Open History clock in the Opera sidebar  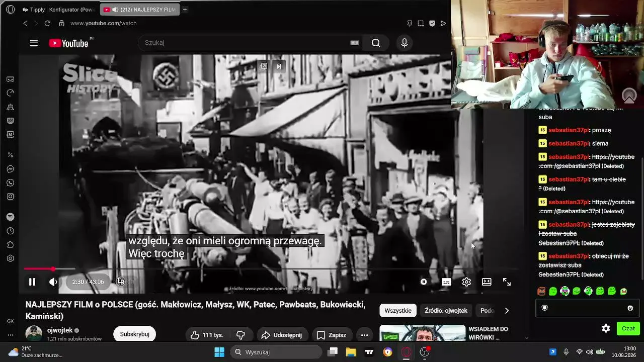point(10,231)
